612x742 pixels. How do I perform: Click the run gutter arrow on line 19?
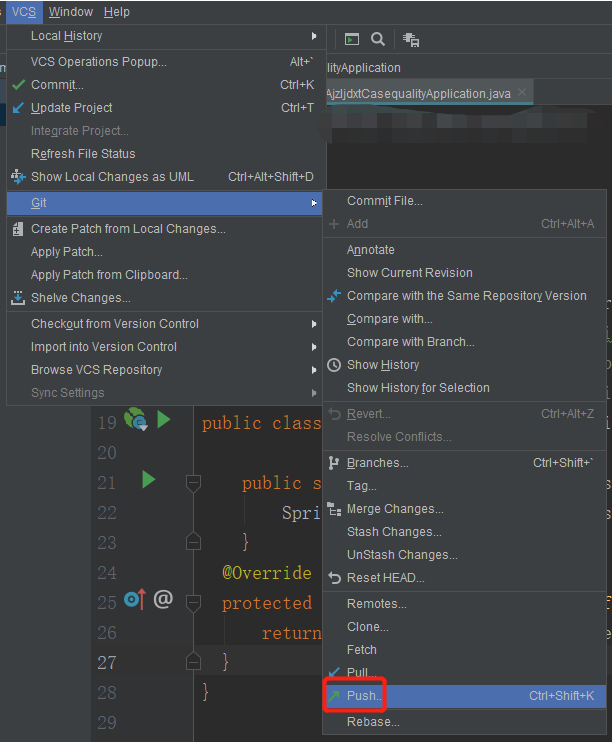coord(163,420)
